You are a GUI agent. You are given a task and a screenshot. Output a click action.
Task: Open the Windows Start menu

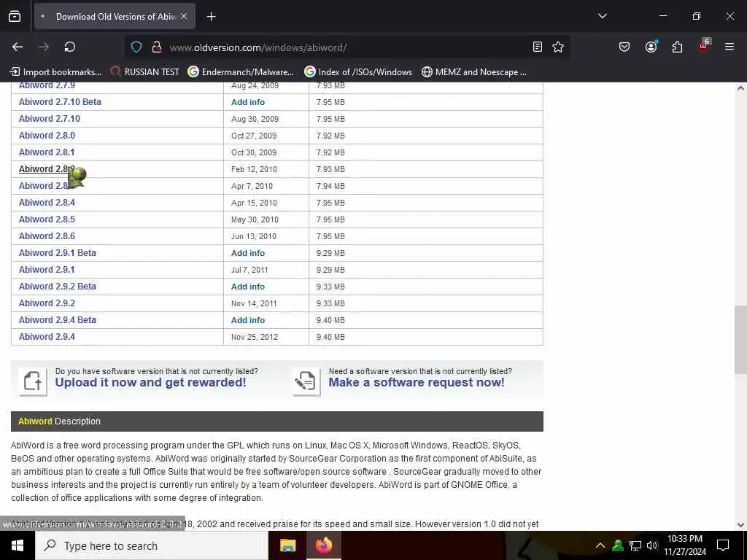tap(18, 545)
